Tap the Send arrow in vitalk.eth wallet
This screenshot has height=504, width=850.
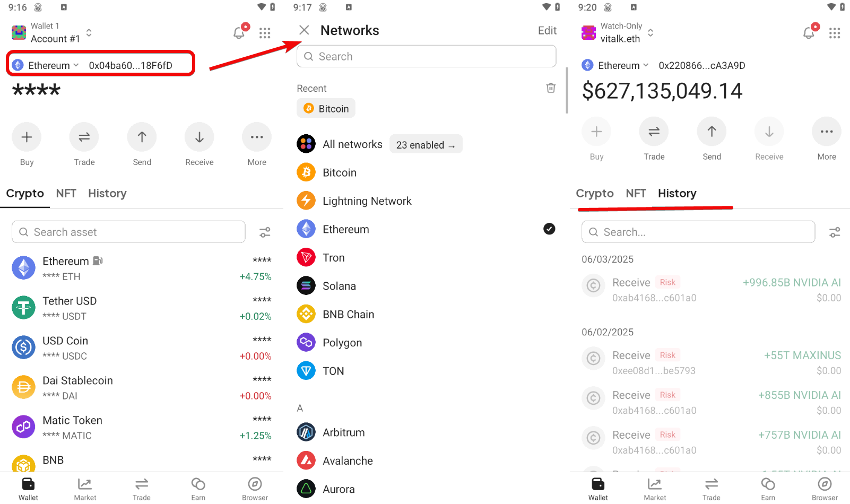point(712,132)
